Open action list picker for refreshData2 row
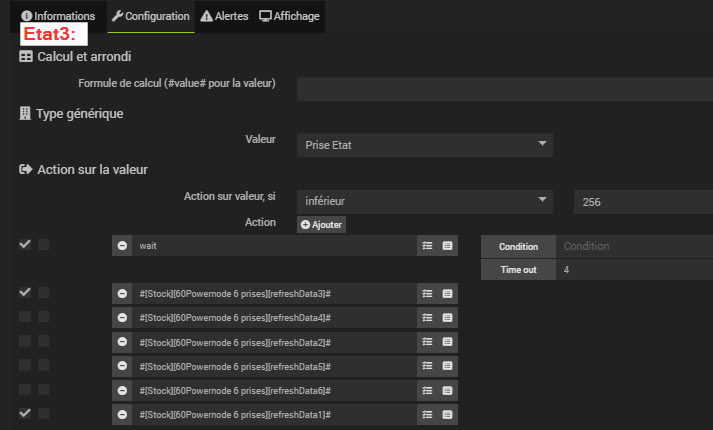The height and width of the screenshot is (430, 713). pyautogui.click(x=427, y=342)
